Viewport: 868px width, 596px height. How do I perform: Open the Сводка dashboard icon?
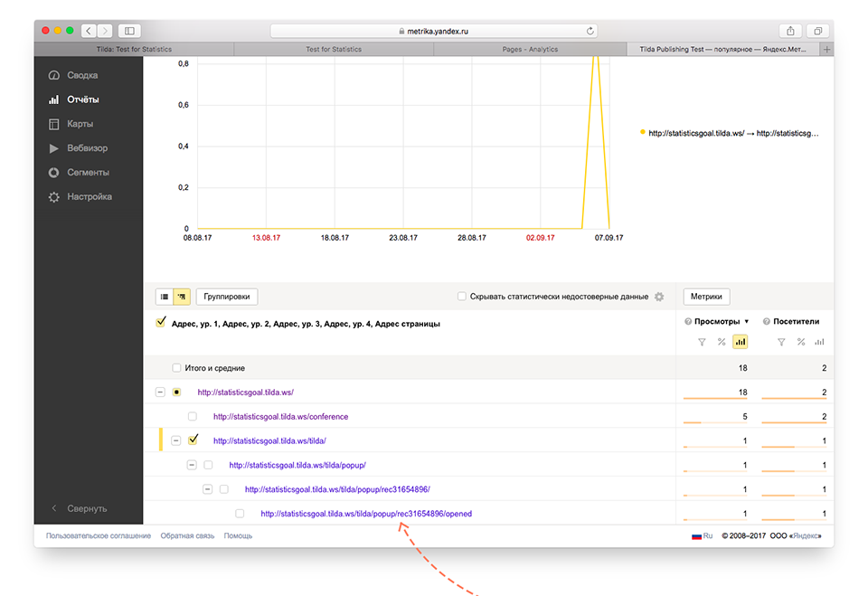53,75
